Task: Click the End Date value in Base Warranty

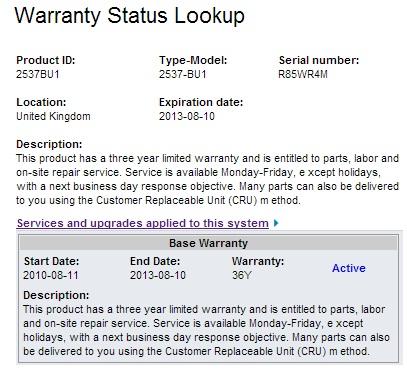Action: pyautogui.click(x=158, y=275)
